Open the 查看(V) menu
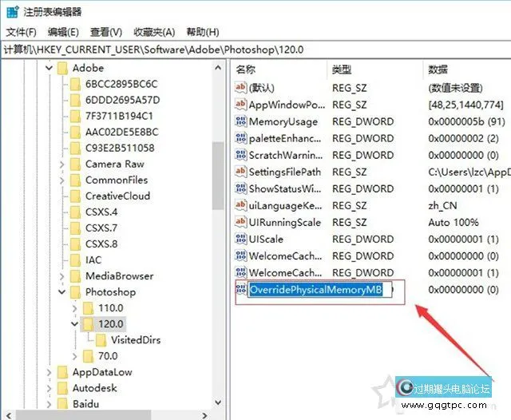 [x=106, y=32]
